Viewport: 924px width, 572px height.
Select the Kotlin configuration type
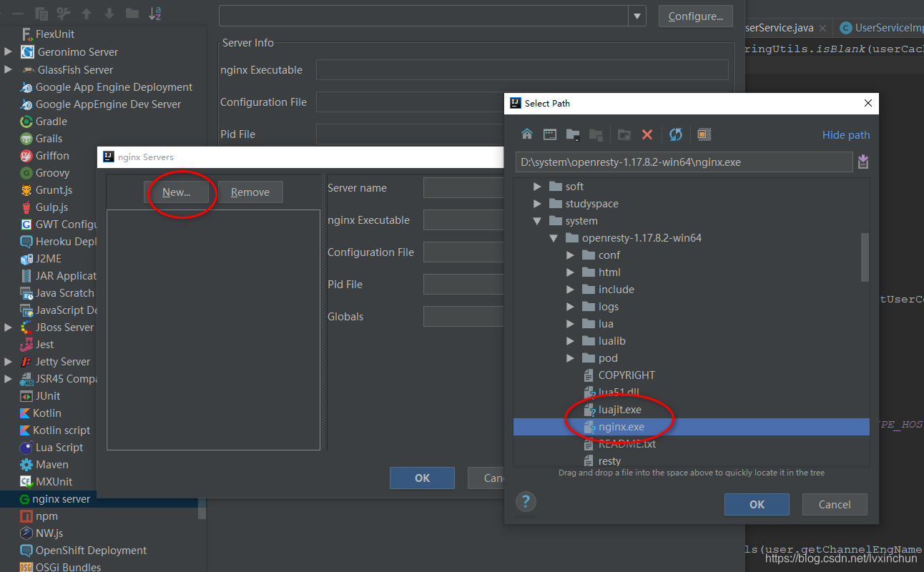[40, 413]
